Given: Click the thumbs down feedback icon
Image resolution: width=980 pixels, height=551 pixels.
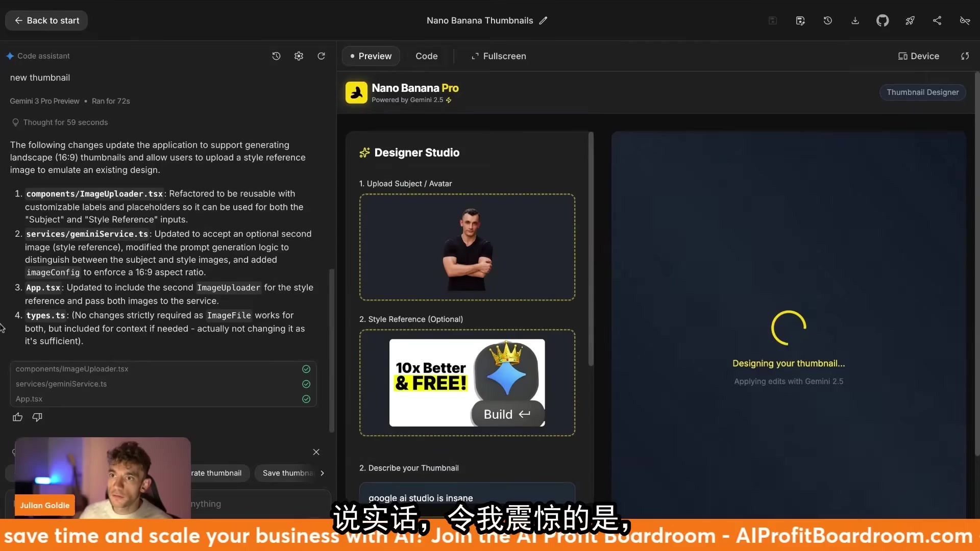Looking at the screenshot, I should click(x=37, y=417).
